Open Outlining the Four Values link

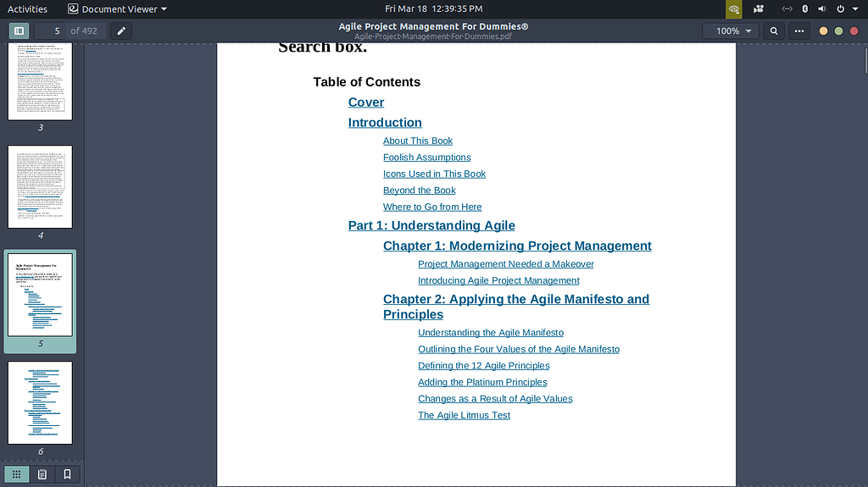(519, 349)
